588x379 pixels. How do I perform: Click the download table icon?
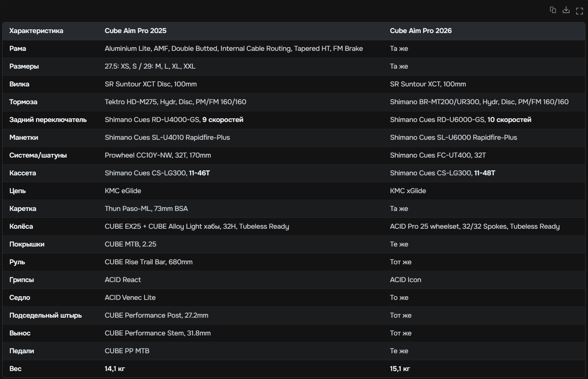tap(566, 10)
